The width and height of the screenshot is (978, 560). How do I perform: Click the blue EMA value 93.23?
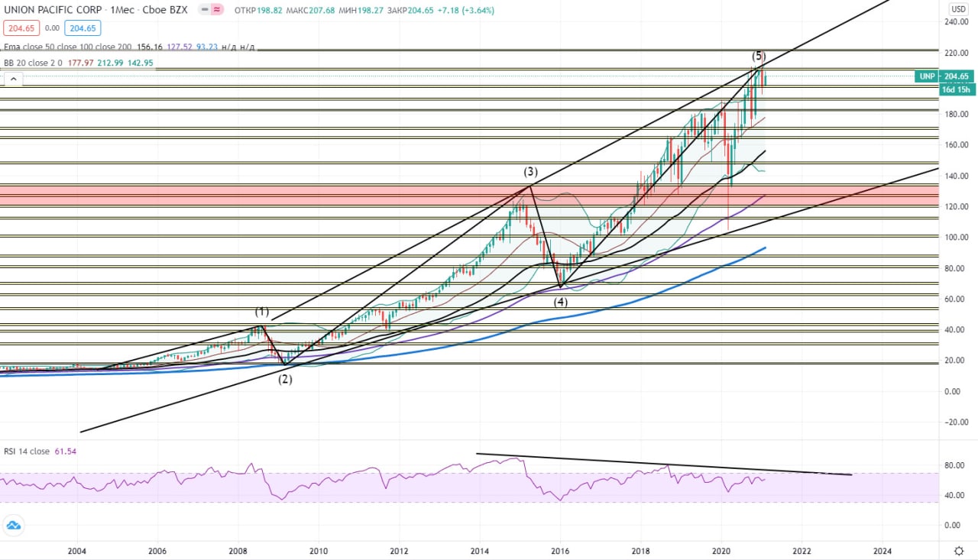tap(206, 47)
